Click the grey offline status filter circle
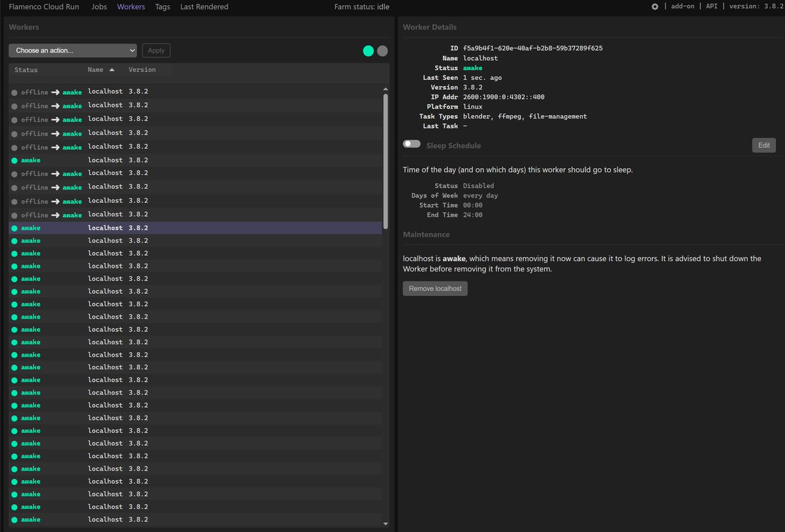The height and width of the screenshot is (532, 785). [x=383, y=50]
